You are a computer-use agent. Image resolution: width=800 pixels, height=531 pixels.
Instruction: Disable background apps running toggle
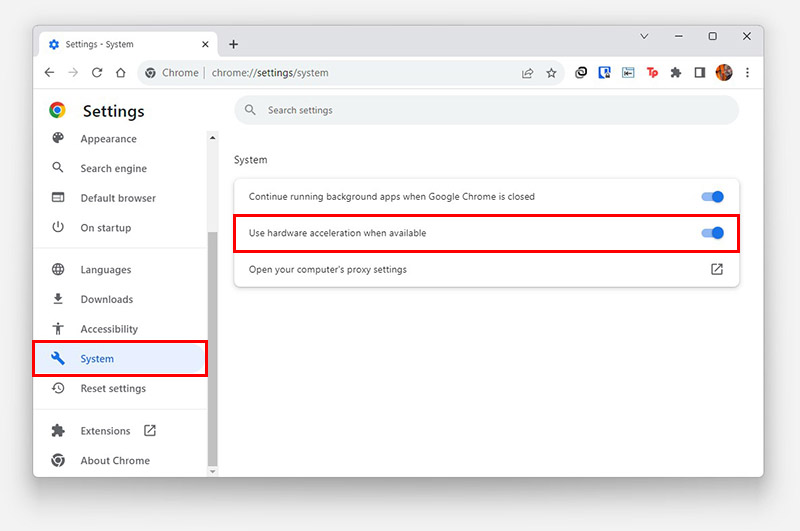click(712, 196)
